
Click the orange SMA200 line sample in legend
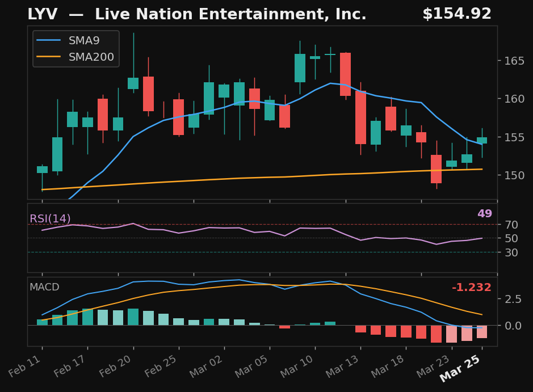point(49,57)
